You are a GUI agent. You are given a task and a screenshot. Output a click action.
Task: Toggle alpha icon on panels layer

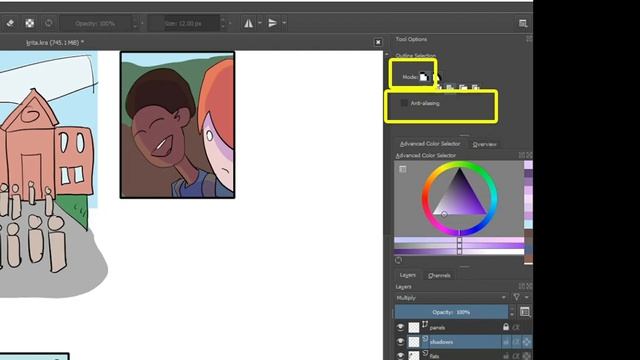click(516, 327)
